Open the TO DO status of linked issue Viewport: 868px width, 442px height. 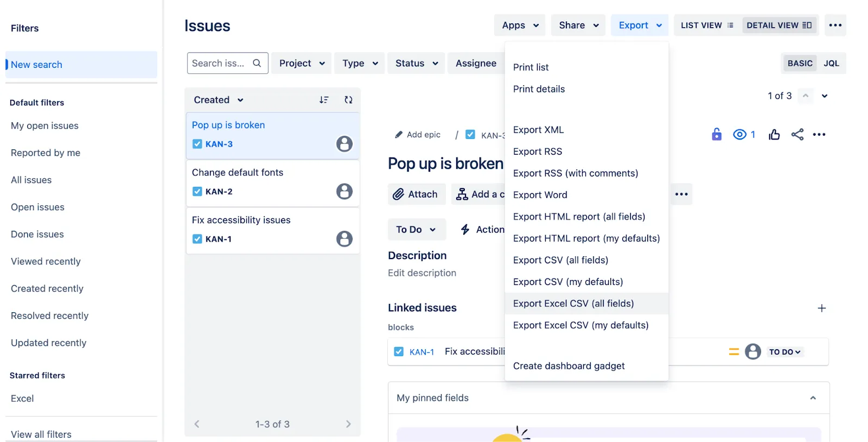coord(784,352)
